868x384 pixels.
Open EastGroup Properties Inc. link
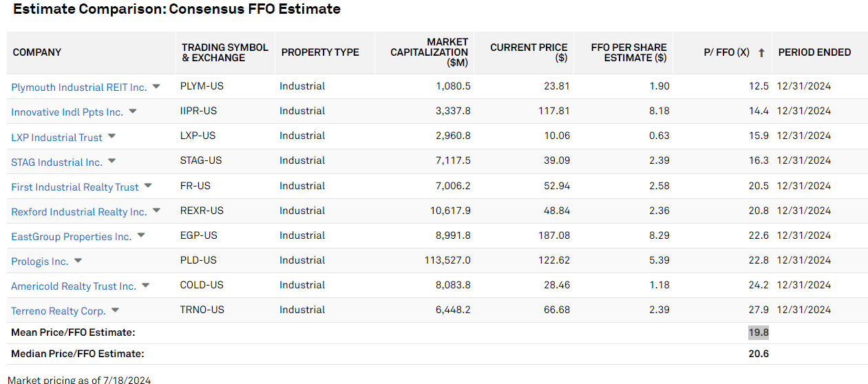point(71,237)
